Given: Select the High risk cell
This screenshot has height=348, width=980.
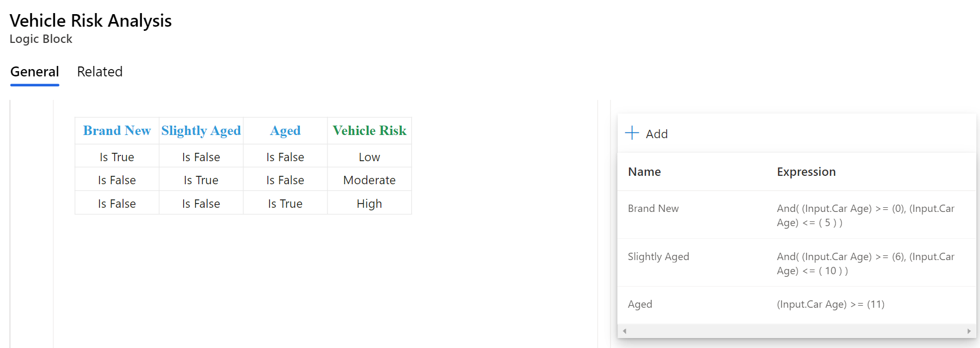Looking at the screenshot, I should pos(369,203).
